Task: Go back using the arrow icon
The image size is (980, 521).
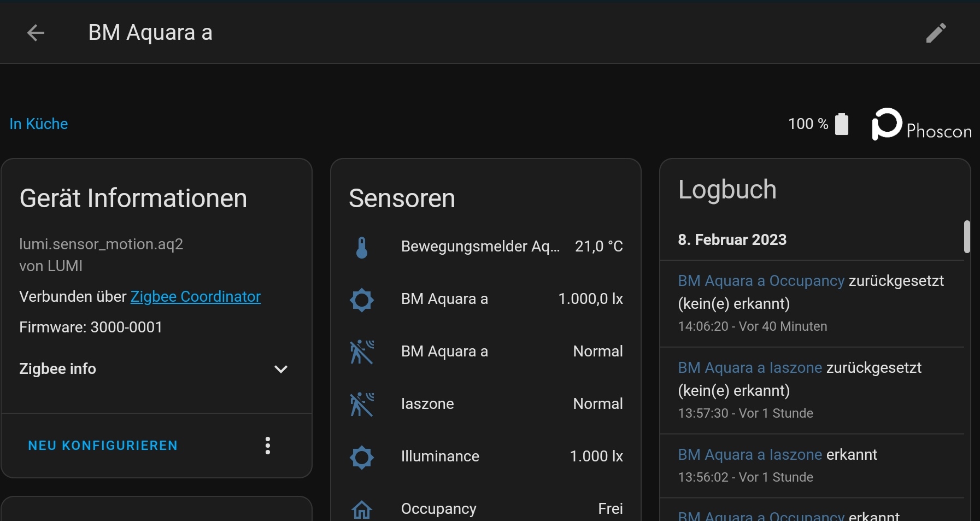Action: (x=36, y=33)
